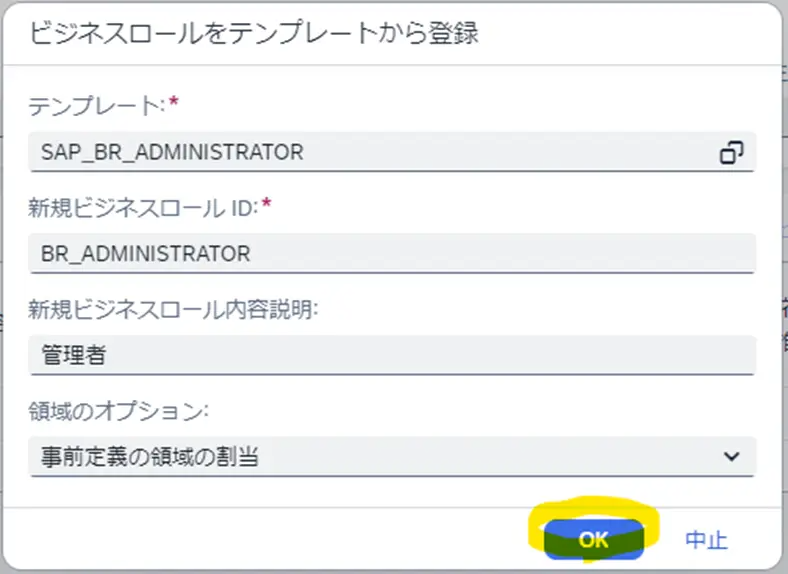
Task: Click the 新規ビジネスロール内容説明 label
Action: [x=173, y=310]
